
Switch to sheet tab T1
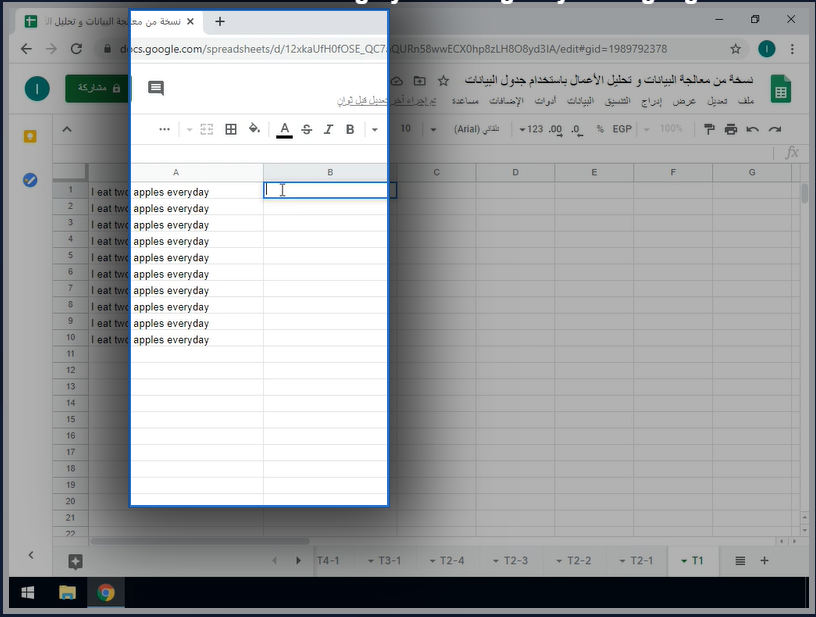(x=697, y=561)
